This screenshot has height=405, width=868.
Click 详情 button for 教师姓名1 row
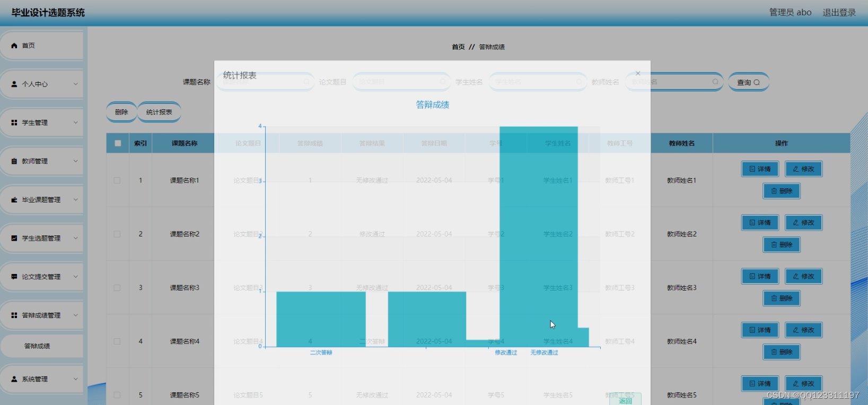tap(760, 169)
